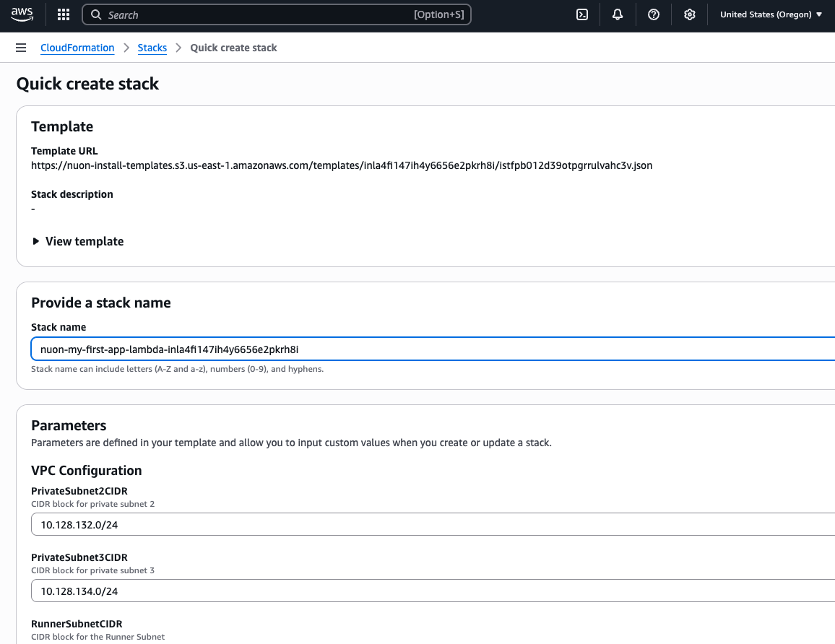The image size is (835, 644).
Task: Click the Stack description label
Action: pos(72,194)
